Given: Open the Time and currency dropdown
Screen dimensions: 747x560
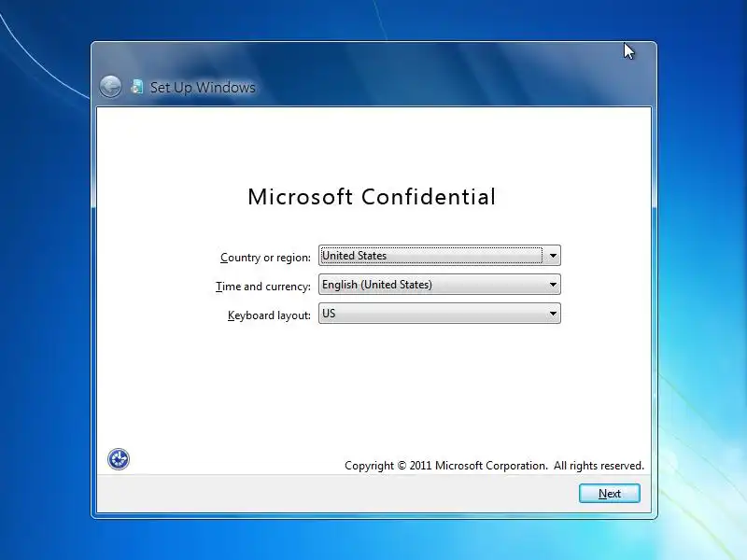Looking at the screenshot, I should [x=439, y=285].
